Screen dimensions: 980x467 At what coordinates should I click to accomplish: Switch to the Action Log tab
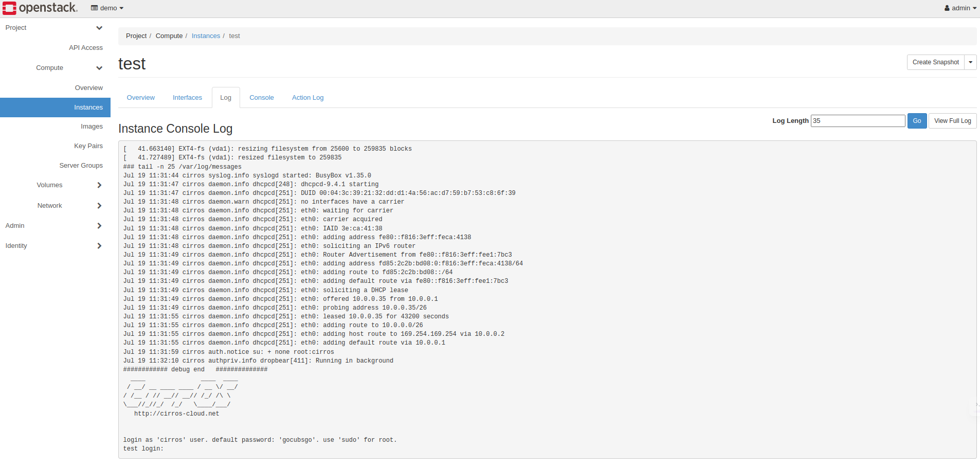pyautogui.click(x=308, y=98)
